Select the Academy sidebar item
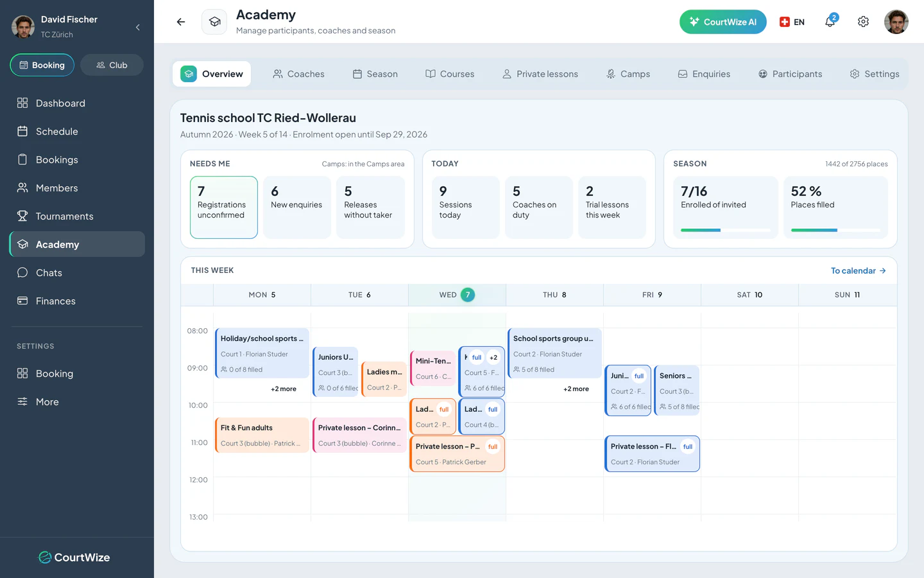924x578 pixels. click(77, 244)
